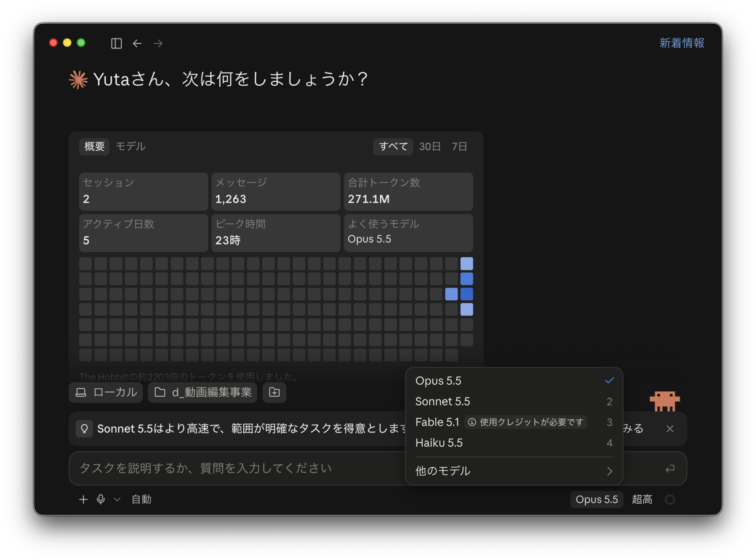
Task: Select the 7日 time range
Action: [x=459, y=146]
